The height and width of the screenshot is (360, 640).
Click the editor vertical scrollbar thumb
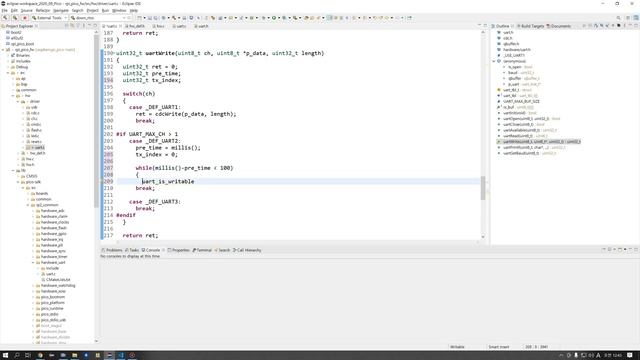[483, 188]
